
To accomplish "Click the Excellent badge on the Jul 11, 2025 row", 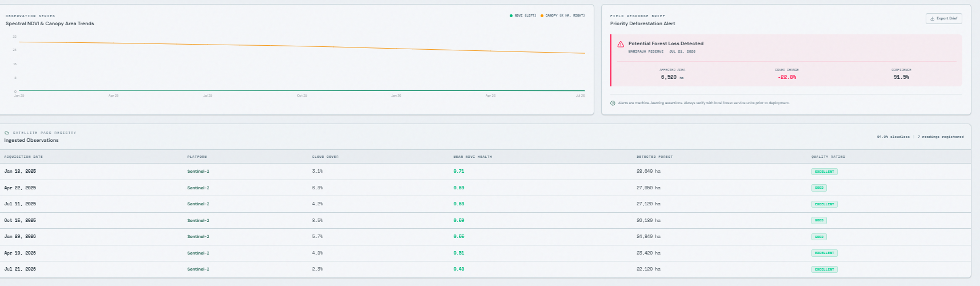I will pos(825,204).
